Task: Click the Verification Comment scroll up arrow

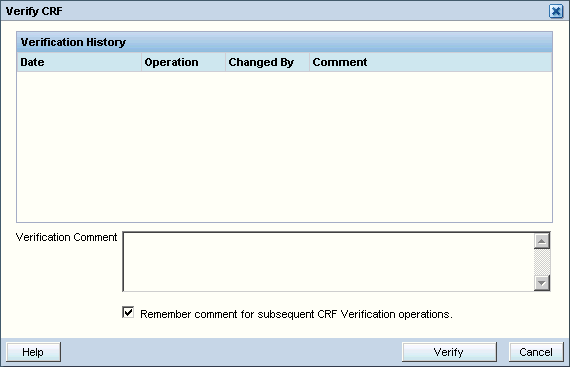Action: 542,241
